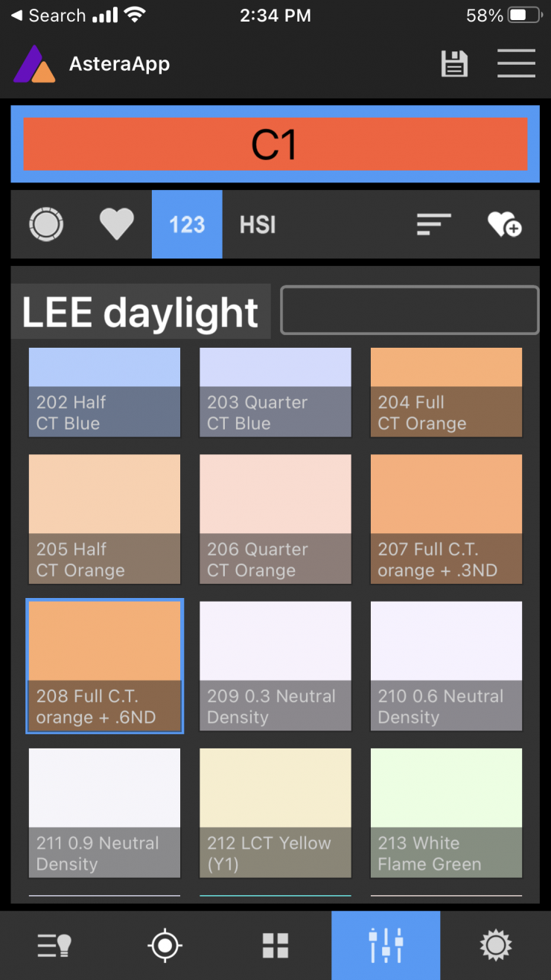Add current color to favorites
Screen dimensions: 551x980
[504, 224]
